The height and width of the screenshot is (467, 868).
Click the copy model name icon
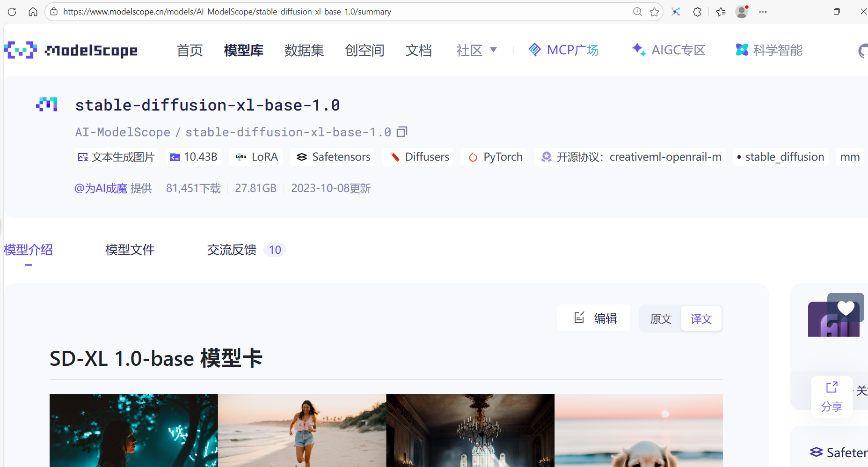pos(402,132)
